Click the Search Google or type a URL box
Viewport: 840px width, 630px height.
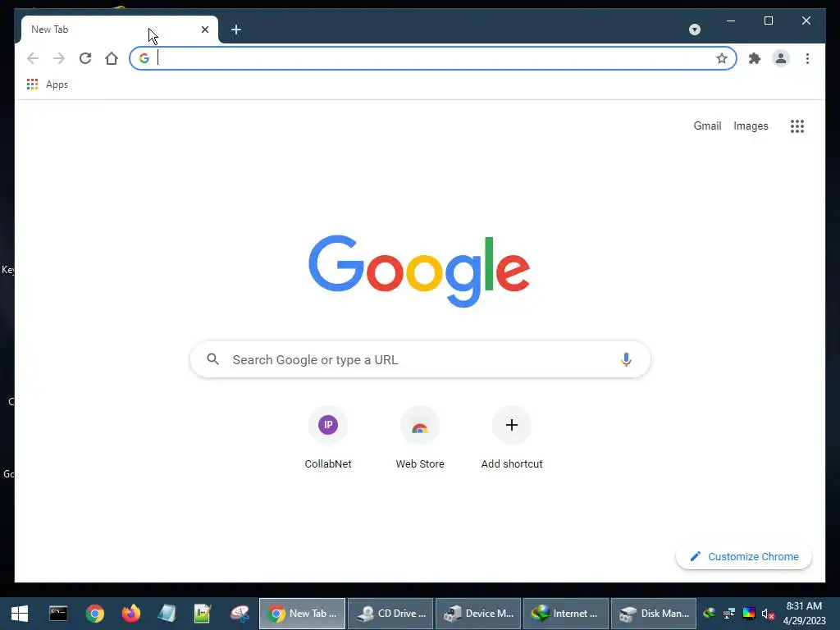point(420,359)
